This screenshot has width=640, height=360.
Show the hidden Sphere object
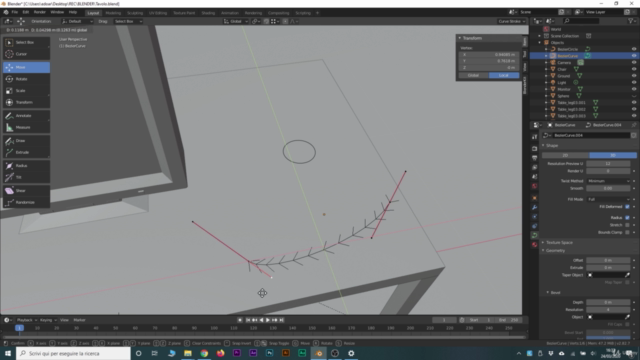tap(634, 96)
